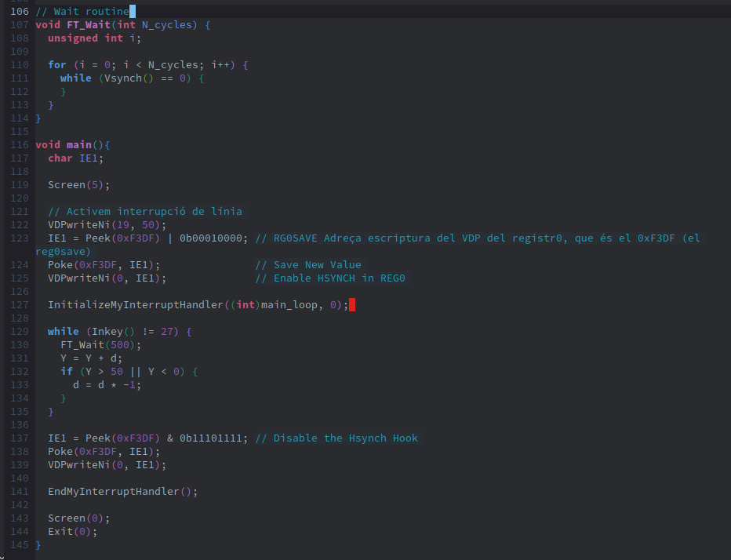Viewport: 731px width, 560px height.
Task: Click the "main_loop" argument on line 127
Action: [x=289, y=305]
